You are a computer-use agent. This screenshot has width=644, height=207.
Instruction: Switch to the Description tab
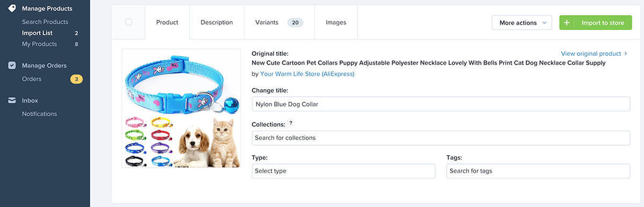[x=217, y=23]
